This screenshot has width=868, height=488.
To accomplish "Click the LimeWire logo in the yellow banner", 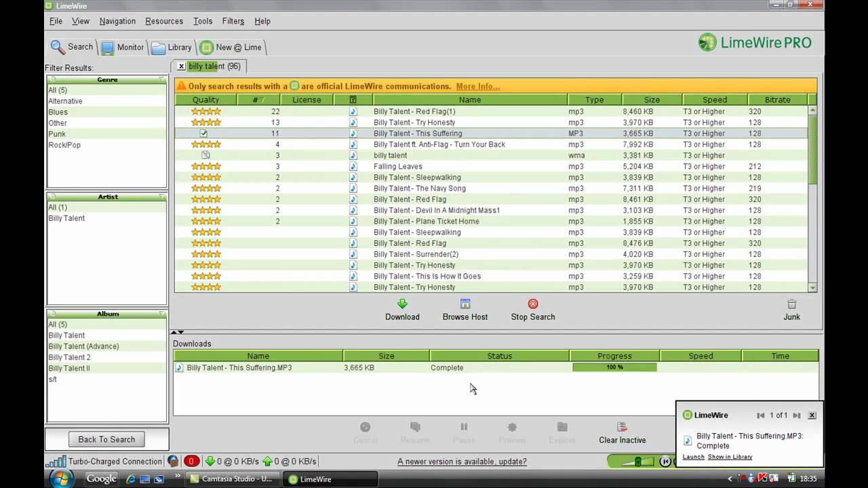I will click(x=294, y=86).
